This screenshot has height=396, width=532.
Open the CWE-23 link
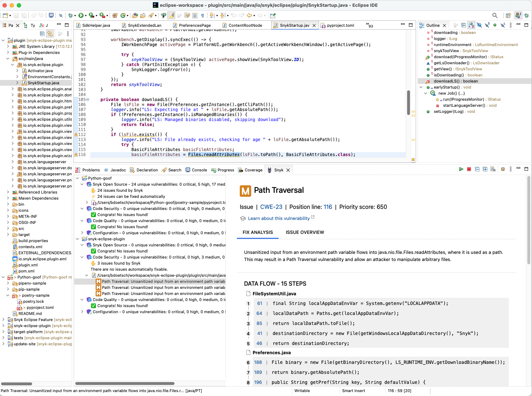pos(271,207)
